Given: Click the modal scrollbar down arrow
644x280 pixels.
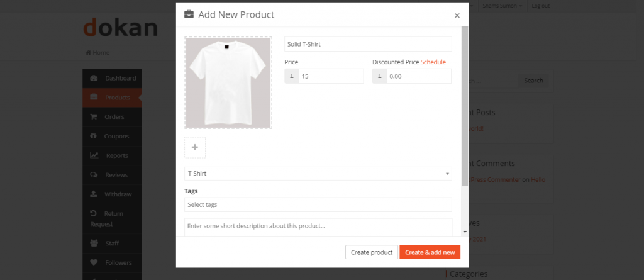Looking at the screenshot, I should pos(465,232).
